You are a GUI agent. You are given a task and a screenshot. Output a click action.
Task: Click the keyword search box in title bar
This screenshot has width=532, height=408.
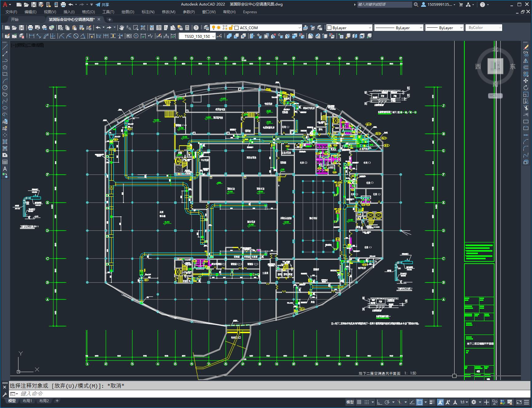384,5
